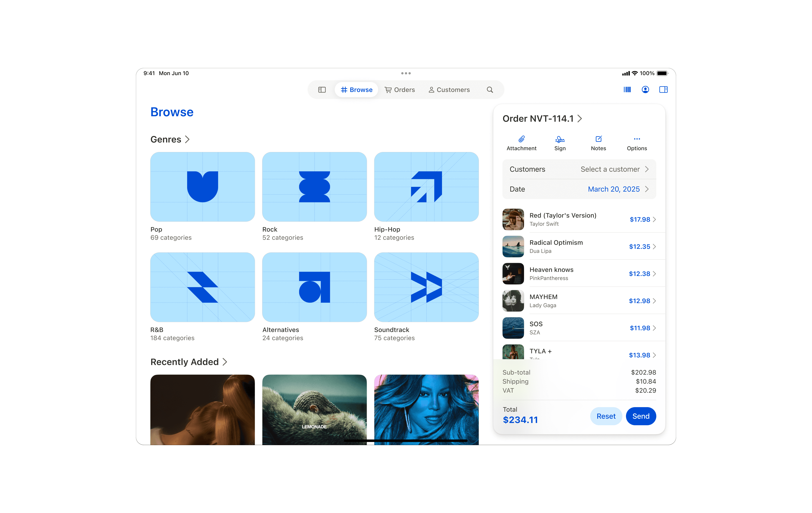Open the ponytail album cover
The width and height of the screenshot is (812, 513).
point(202,410)
